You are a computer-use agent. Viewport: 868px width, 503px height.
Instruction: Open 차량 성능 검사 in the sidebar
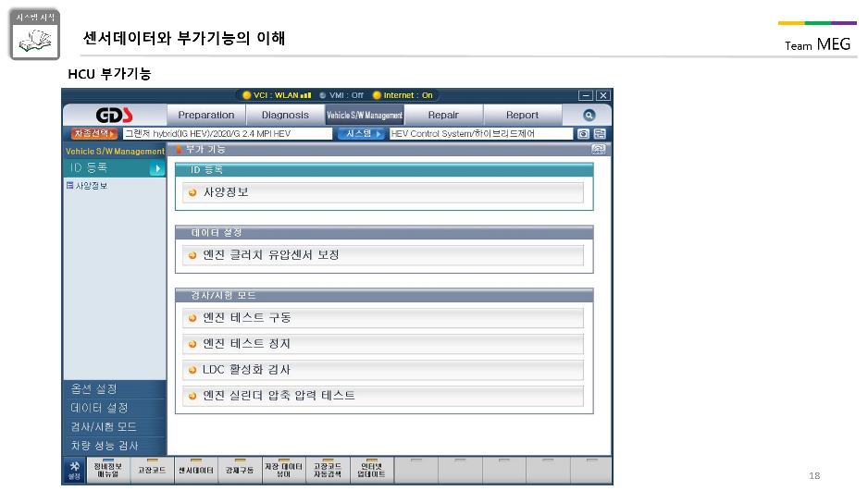tap(115, 446)
